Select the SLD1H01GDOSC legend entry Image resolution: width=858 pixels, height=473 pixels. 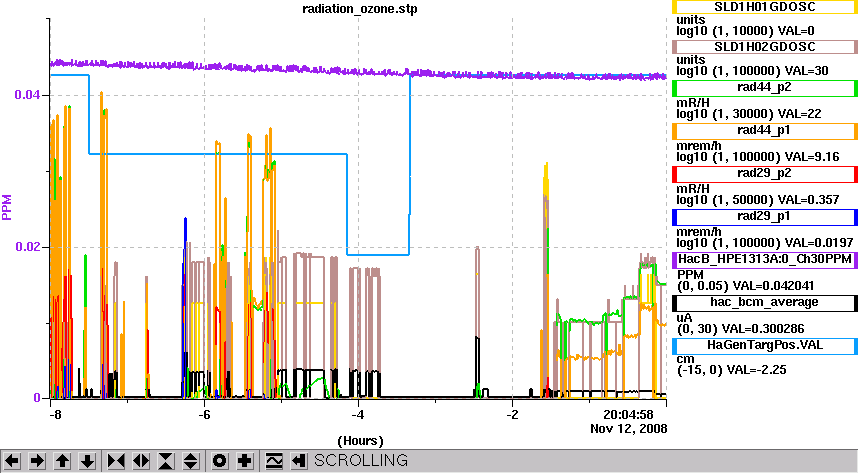pyautogui.click(x=764, y=7)
